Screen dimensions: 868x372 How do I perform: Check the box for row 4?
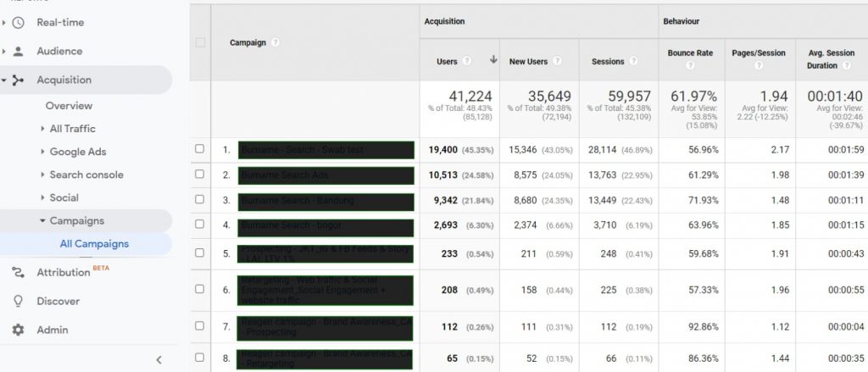click(x=200, y=225)
